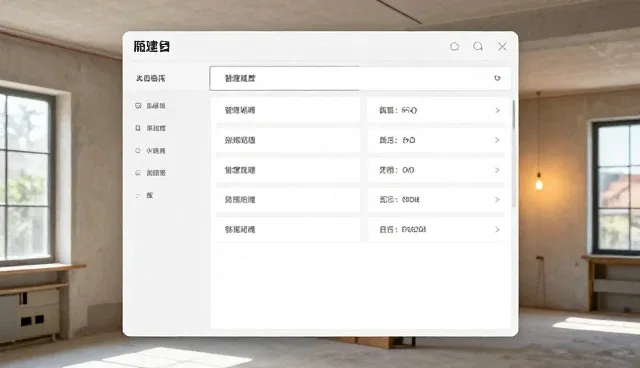Expand the fifth list row's chevron arrow
This screenshot has height=368, width=640.
pyautogui.click(x=497, y=229)
